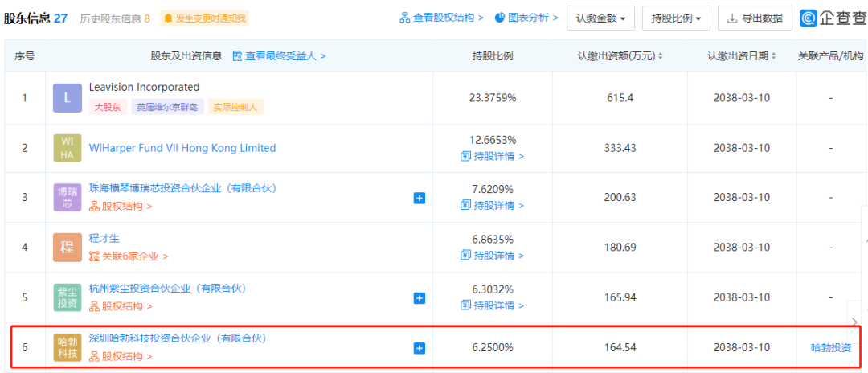Image resolution: width=868 pixels, height=373 pixels.
Task: Open 持股详情 for 程才生 6.8635%
Action: pyautogui.click(x=492, y=255)
